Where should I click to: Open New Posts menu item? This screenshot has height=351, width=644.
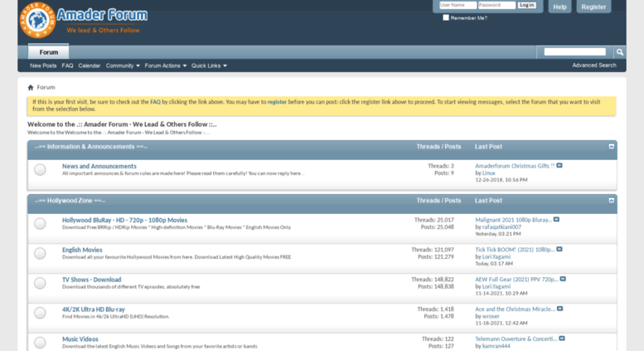point(43,66)
